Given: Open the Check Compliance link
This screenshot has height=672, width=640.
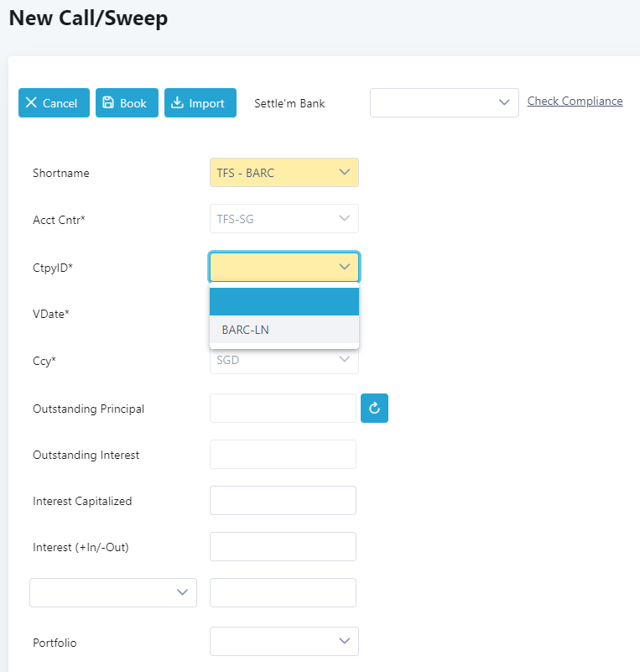Looking at the screenshot, I should pyautogui.click(x=575, y=101).
